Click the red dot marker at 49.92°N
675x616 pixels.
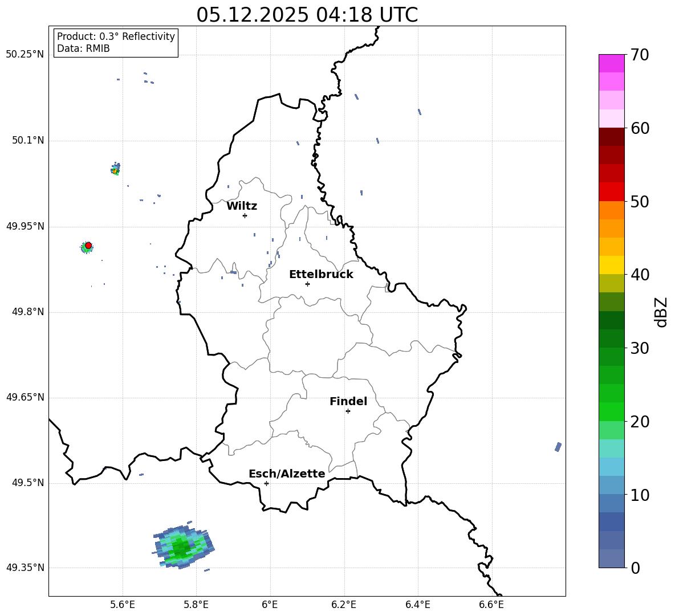coord(88,246)
